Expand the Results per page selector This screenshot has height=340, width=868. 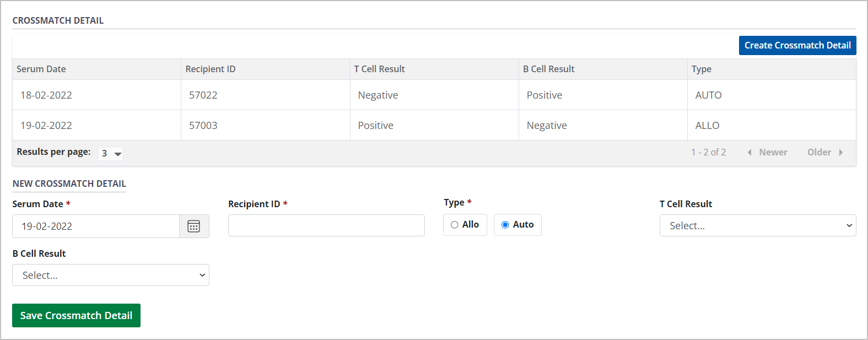tap(111, 154)
